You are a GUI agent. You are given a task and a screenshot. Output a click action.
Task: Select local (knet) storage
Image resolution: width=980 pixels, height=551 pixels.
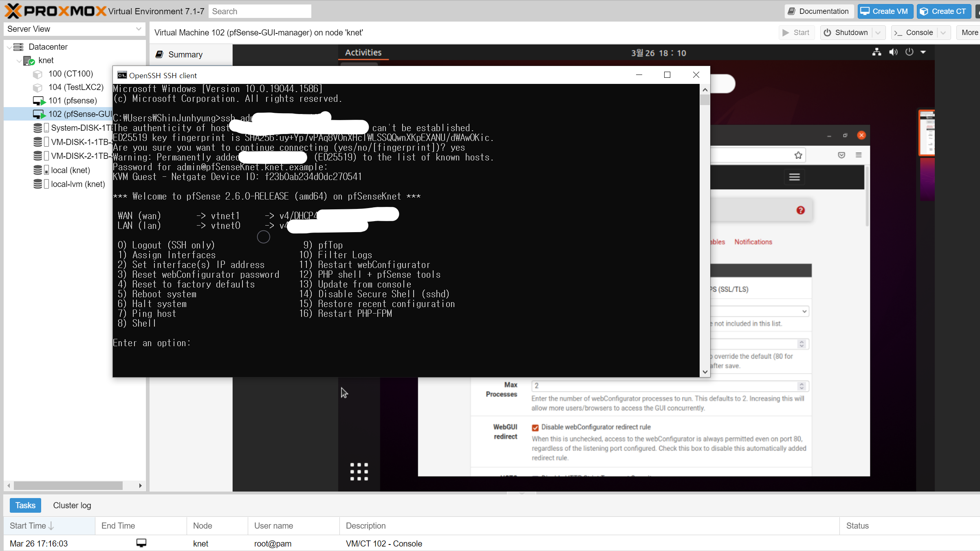[70, 170]
